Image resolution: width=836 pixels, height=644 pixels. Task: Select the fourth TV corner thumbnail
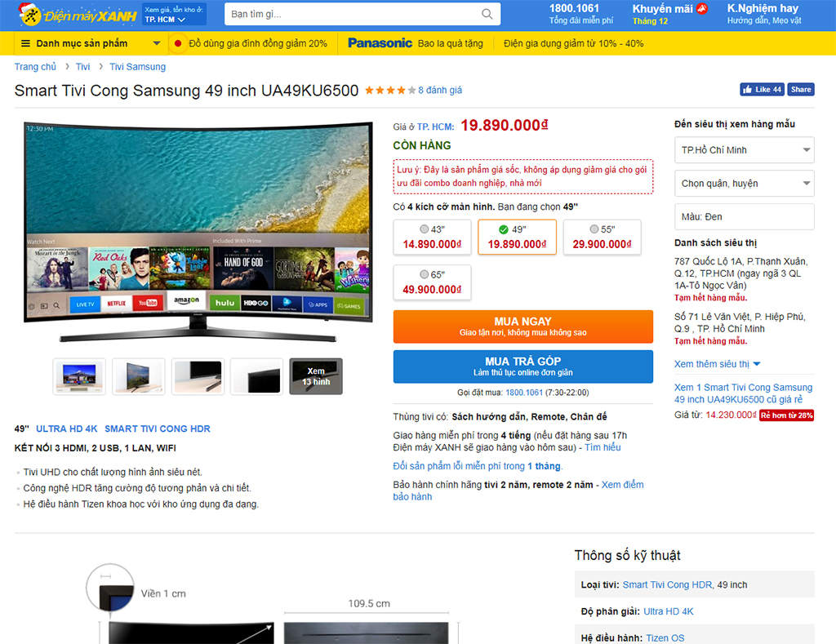[x=257, y=376]
